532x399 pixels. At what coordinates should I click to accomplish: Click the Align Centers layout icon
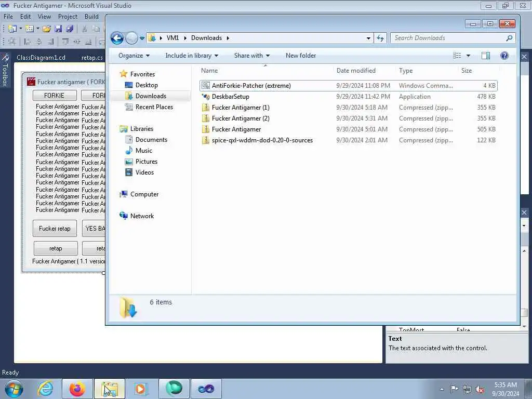click(39, 42)
